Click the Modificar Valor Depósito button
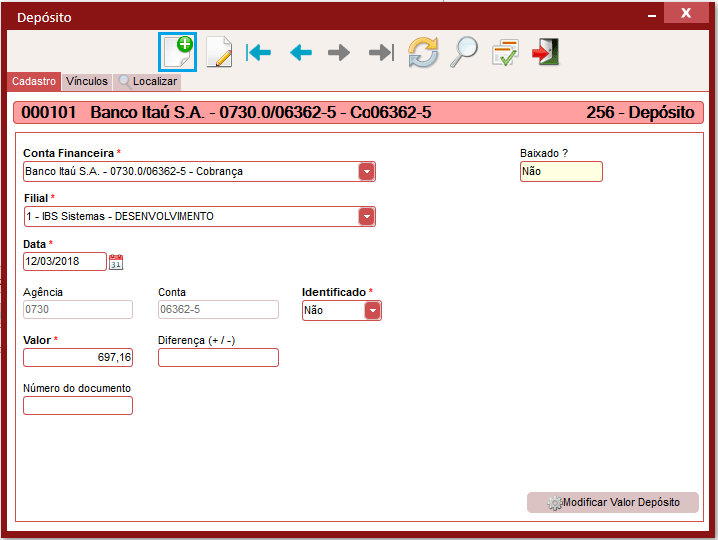 [613, 502]
